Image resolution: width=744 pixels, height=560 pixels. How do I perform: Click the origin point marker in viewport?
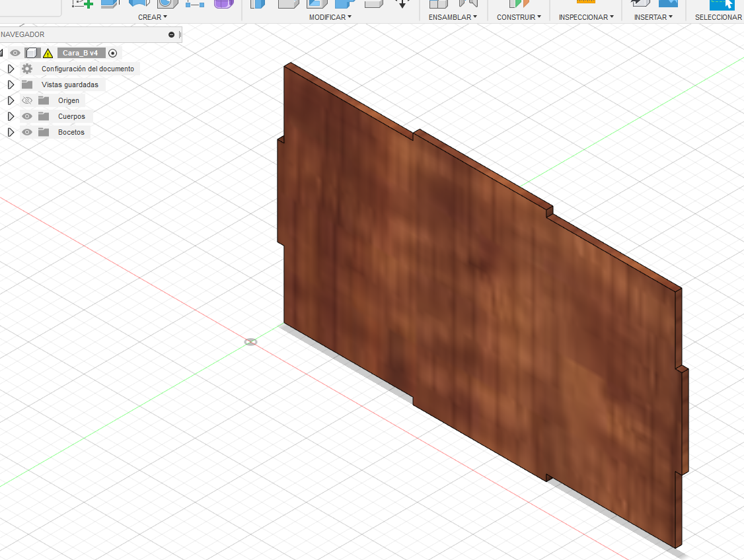coord(250,342)
